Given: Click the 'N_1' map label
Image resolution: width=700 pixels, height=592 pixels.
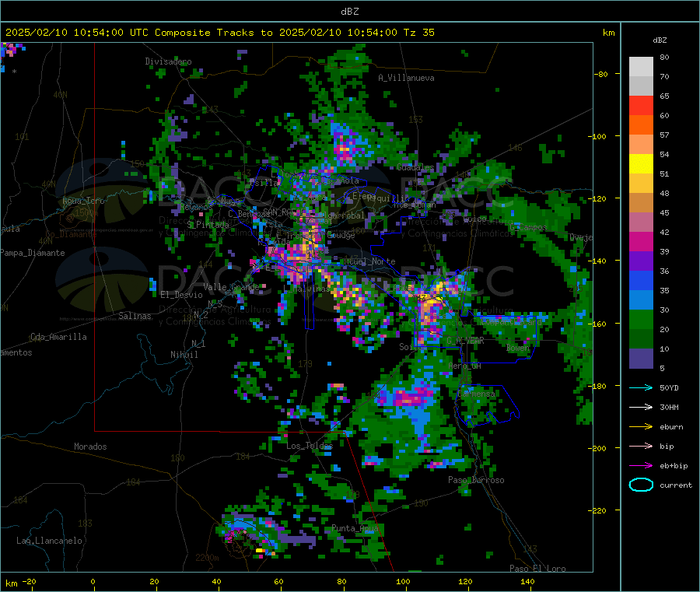Looking at the screenshot, I should coord(198,343).
